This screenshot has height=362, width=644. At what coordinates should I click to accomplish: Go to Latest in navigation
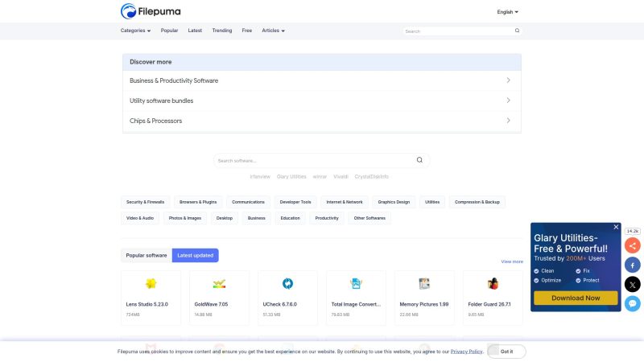tap(195, 31)
